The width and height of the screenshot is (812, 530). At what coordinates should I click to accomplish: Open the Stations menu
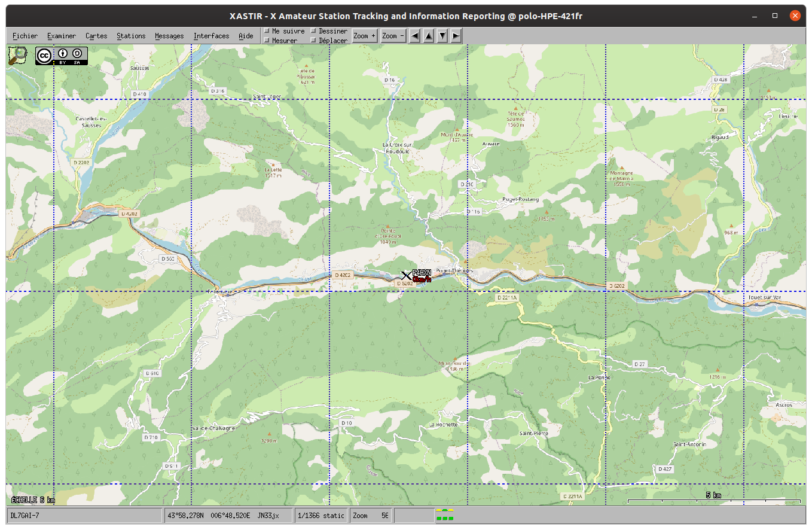click(131, 36)
